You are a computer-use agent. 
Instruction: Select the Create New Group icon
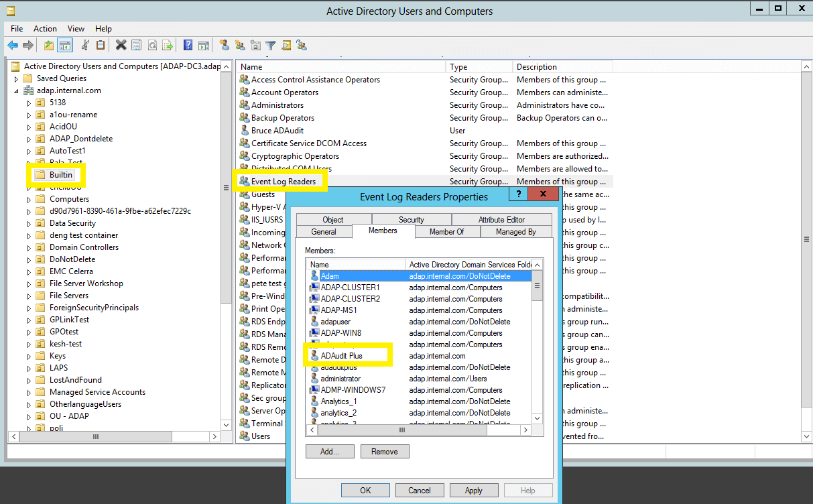click(x=239, y=45)
